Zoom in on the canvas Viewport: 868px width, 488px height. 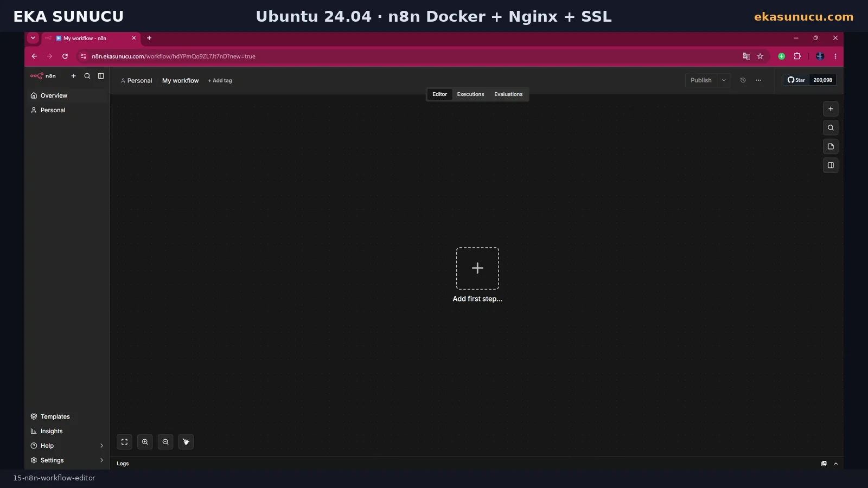[x=145, y=442]
